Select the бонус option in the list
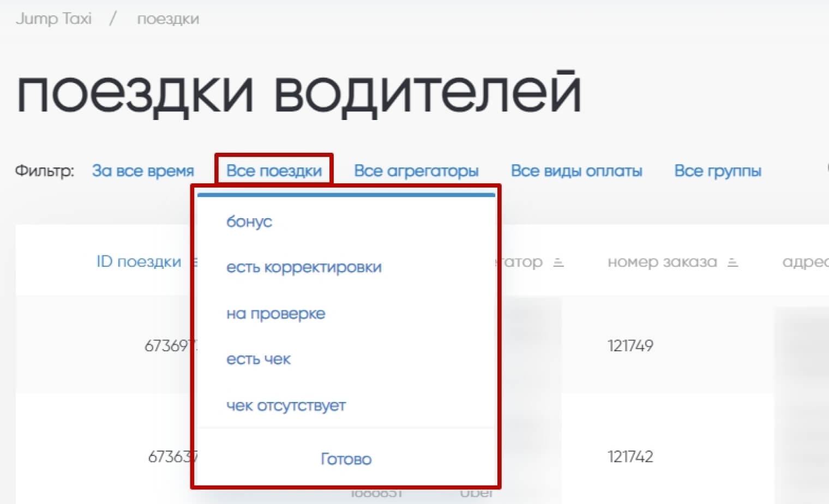 [x=249, y=221]
